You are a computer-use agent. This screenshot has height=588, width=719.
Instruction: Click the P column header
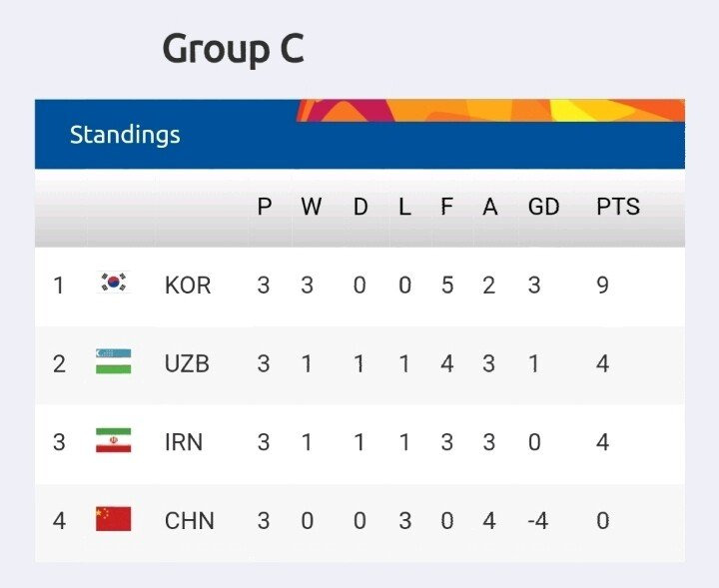pyautogui.click(x=264, y=207)
